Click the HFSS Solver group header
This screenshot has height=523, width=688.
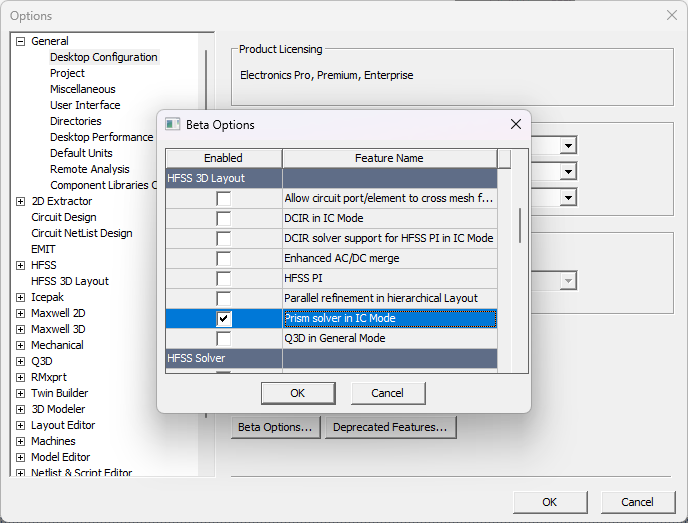(x=331, y=358)
